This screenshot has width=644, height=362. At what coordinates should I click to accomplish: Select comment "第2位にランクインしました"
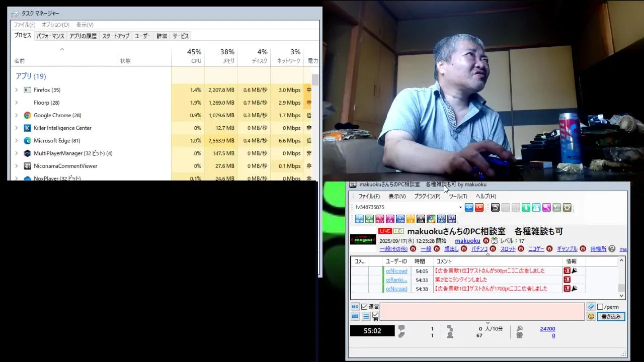tap(461, 280)
